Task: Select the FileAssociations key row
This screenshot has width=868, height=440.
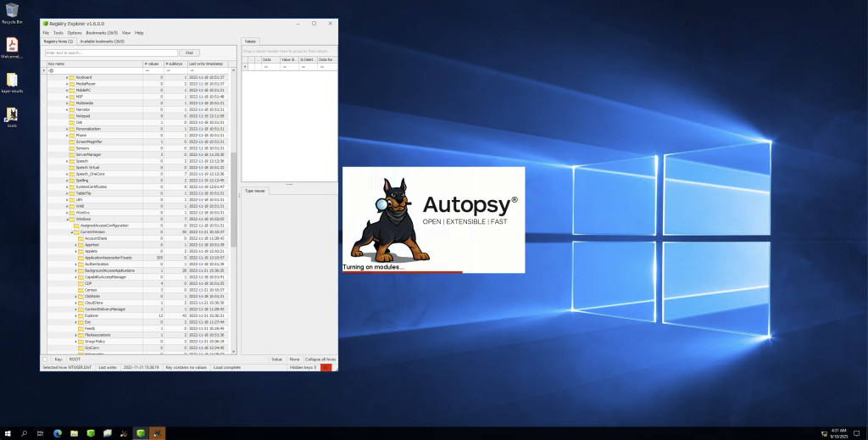Action: tap(138, 335)
